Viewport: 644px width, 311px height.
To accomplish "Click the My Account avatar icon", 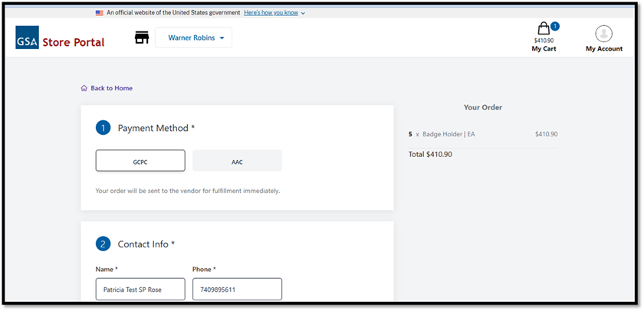I will pyautogui.click(x=604, y=34).
